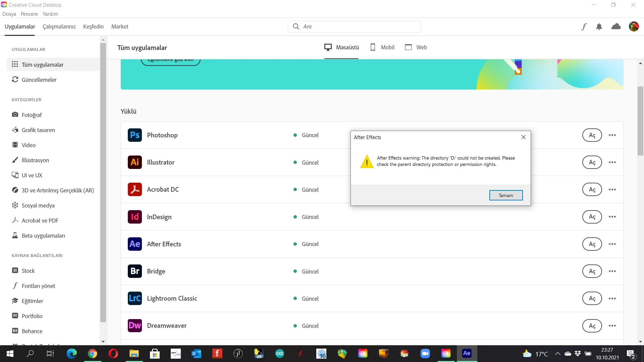The width and height of the screenshot is (644, 362).
Task: Click the Lightroom Classic app icon
Action: click(135, 298)
